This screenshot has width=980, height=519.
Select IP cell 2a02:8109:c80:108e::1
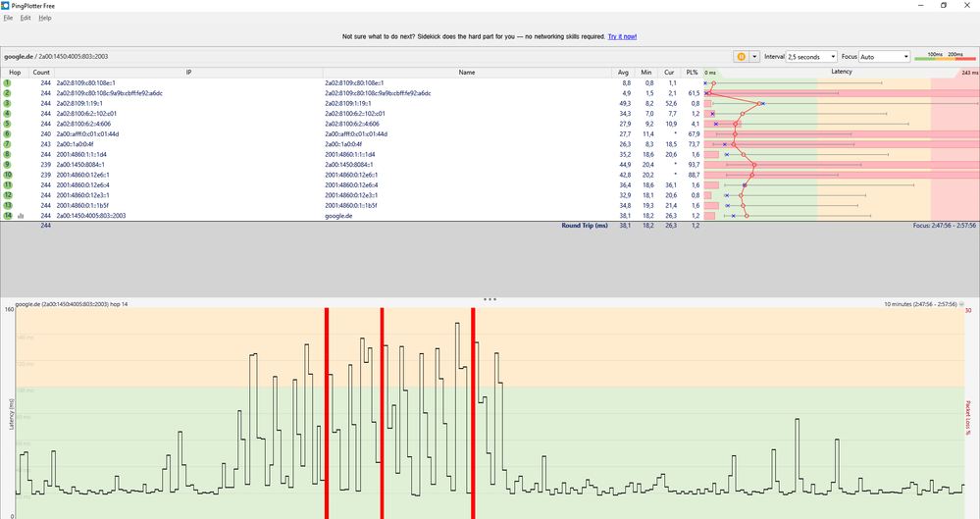tap(85, 82)
